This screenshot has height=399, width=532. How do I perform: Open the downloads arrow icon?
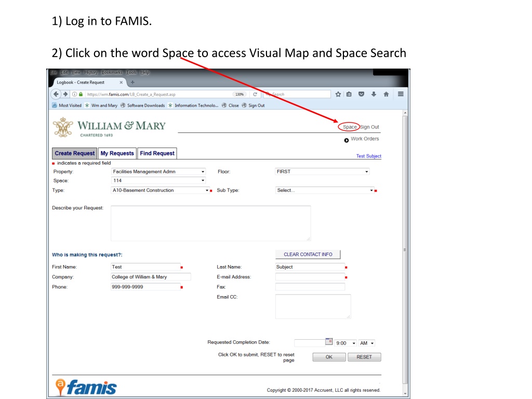coord(374,95)
